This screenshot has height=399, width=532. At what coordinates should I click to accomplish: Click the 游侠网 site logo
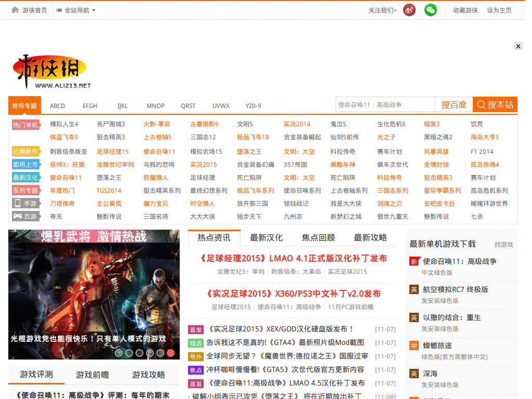point(51,72)
